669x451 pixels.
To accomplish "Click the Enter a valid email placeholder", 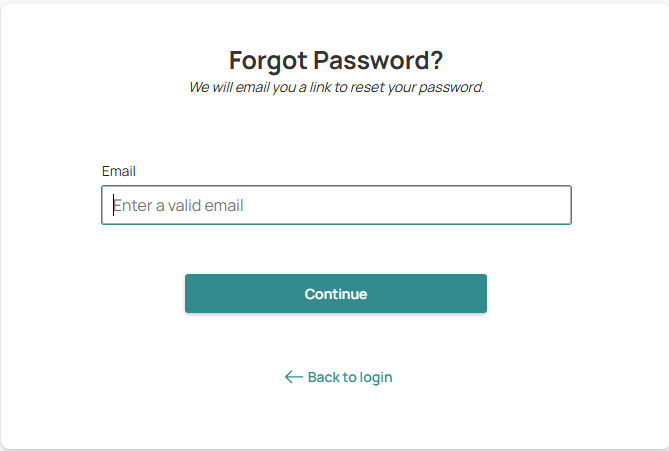I will (180, 206).
